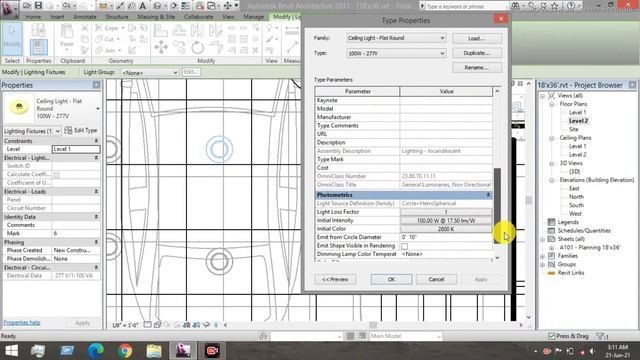Open the Home ribbon tab
This screenshot has height=360, width=640.
pyautogui.click(x=33, y=17)
